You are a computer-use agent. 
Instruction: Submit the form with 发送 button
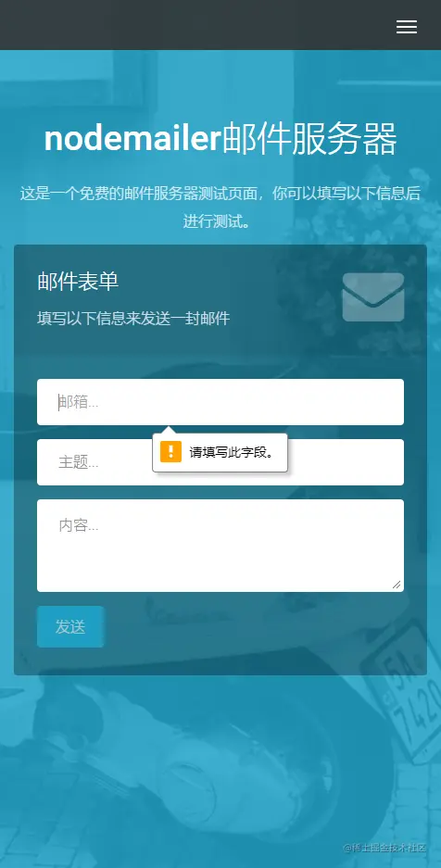click(70, 626)
